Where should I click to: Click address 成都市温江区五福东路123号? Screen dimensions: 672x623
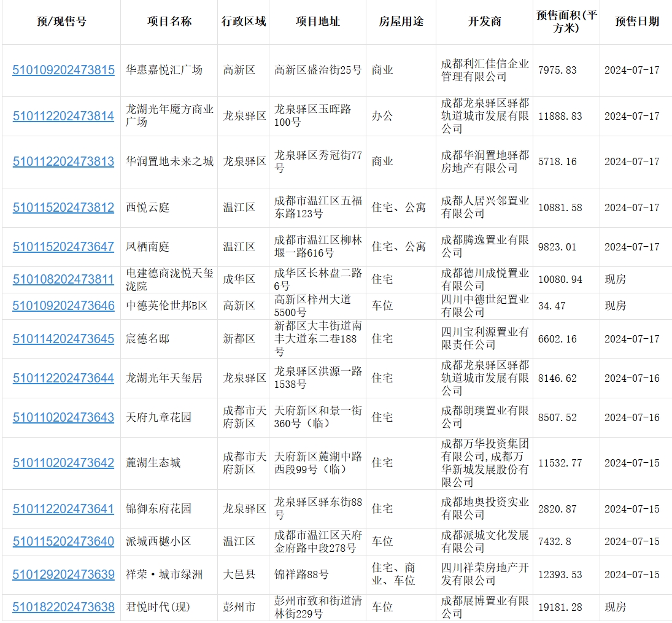(318, 207)
